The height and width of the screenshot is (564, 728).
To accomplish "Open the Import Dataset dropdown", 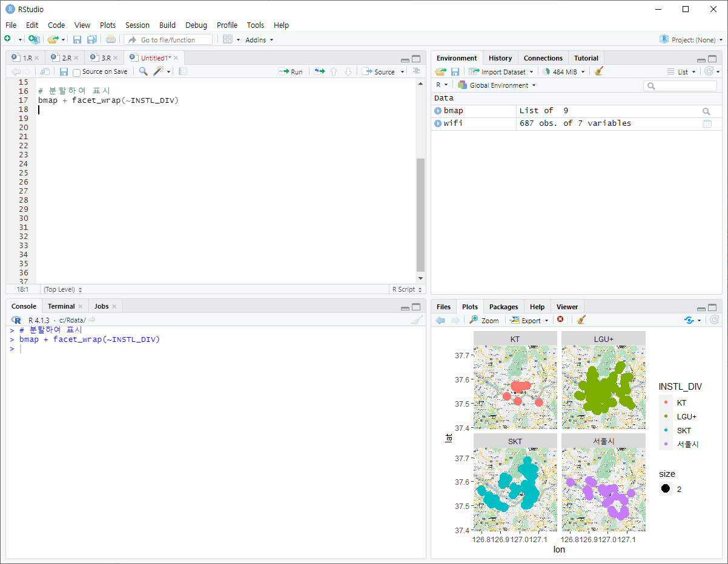I will click(501, 71).
